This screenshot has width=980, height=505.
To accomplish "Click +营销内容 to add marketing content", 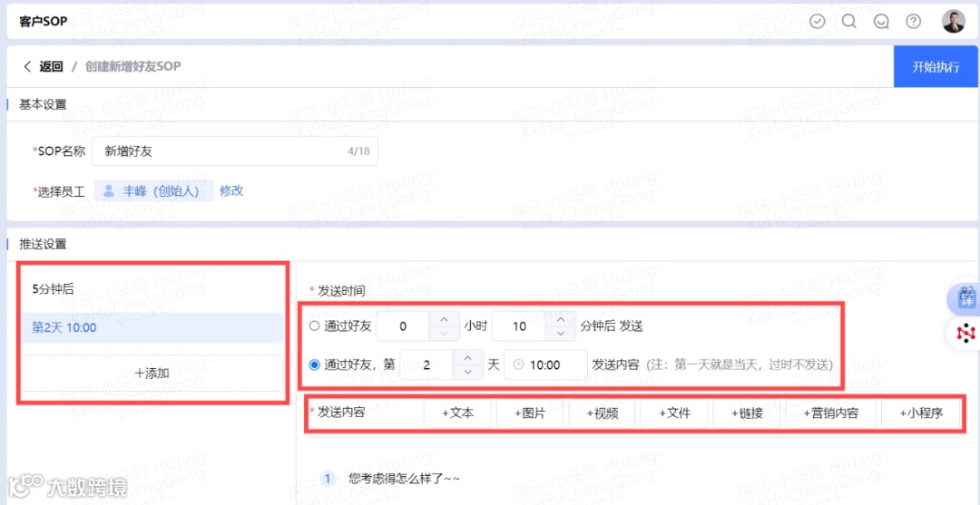I will click(830, 413).
